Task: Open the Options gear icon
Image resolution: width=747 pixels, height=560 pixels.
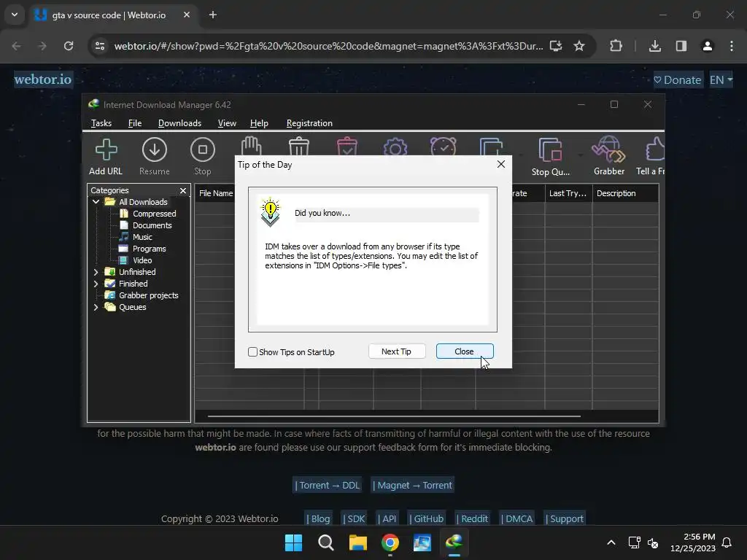Action: tap(395, 147)
